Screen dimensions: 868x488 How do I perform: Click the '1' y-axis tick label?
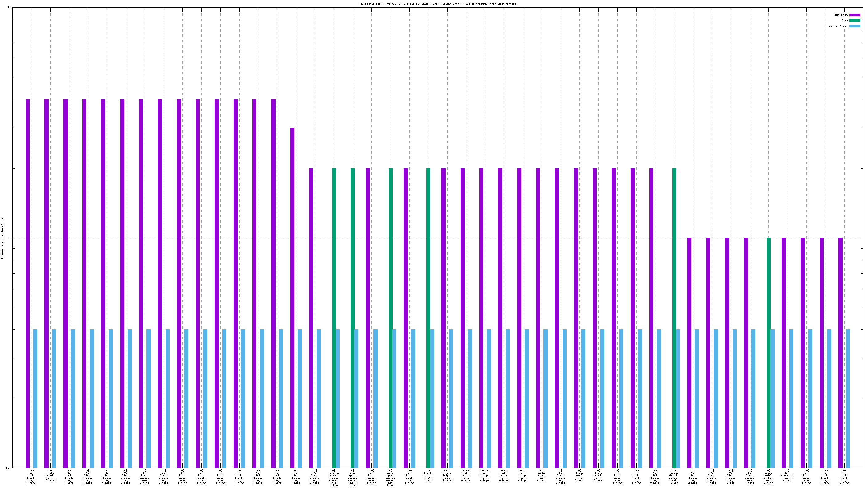pos(10,238)
